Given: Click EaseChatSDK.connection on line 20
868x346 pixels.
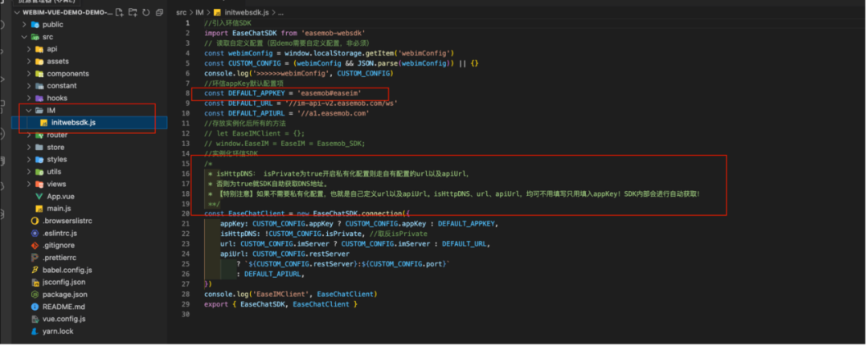Looking at the screenshot, I should click(359, 214).
